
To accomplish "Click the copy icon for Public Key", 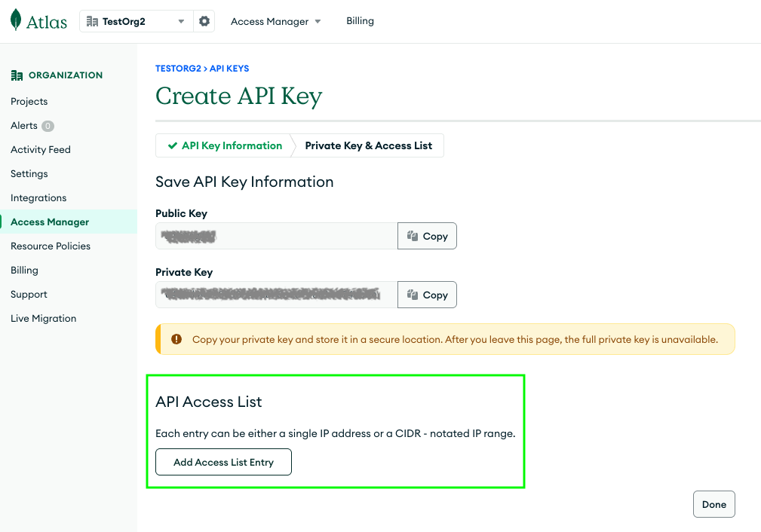I will (x=413, y=236).
